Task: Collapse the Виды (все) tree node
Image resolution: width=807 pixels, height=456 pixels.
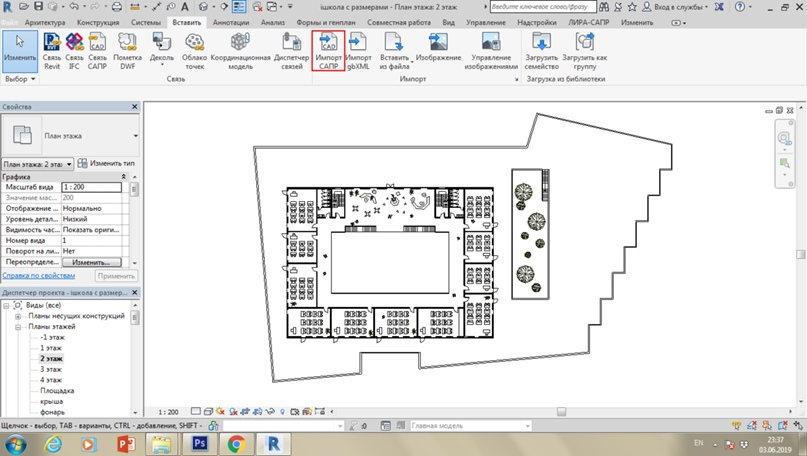Action: 6,305
